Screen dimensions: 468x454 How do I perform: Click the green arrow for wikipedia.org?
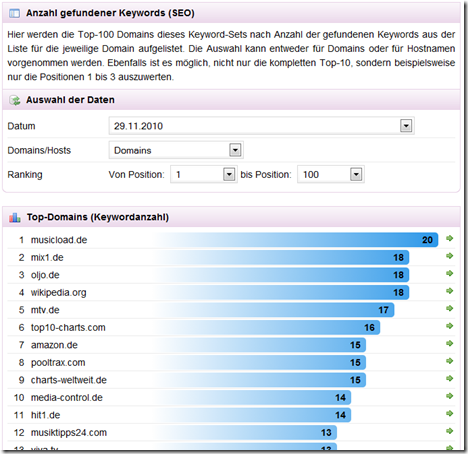click(450, 291)
